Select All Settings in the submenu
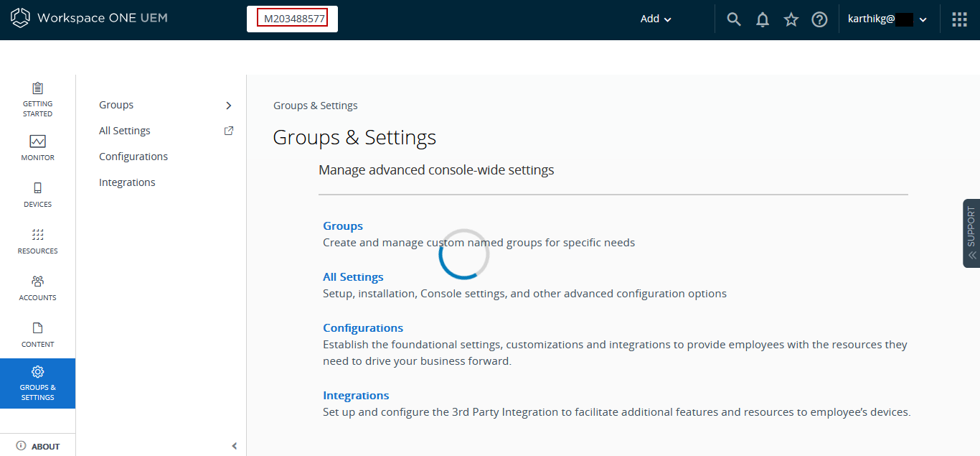 click(125, 131)
